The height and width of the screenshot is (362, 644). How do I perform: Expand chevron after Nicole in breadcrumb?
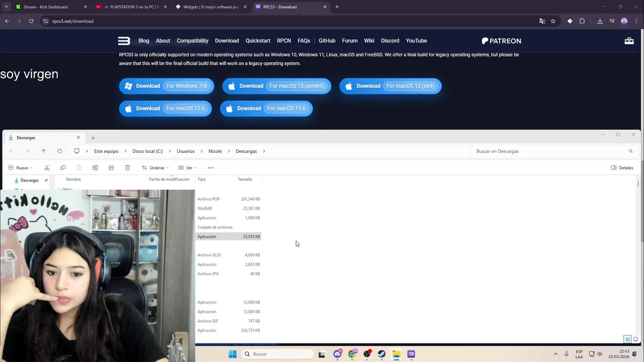[229, 151]
